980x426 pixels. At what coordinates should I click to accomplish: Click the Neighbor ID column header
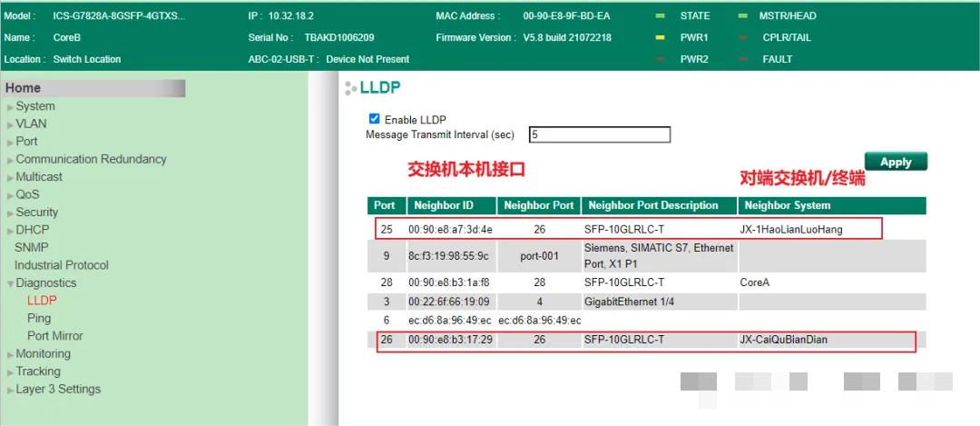tap(451, 206)
